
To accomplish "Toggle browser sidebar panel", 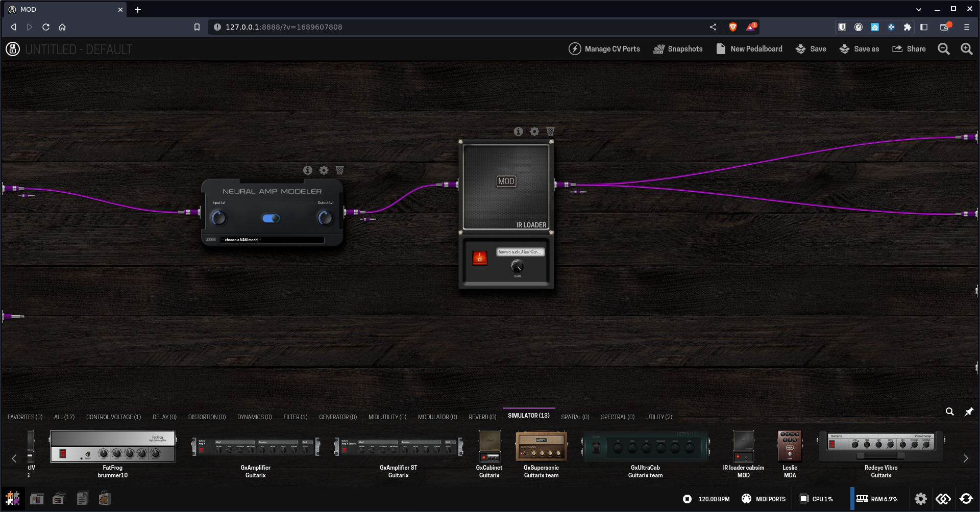I will (x=924, y=27).
